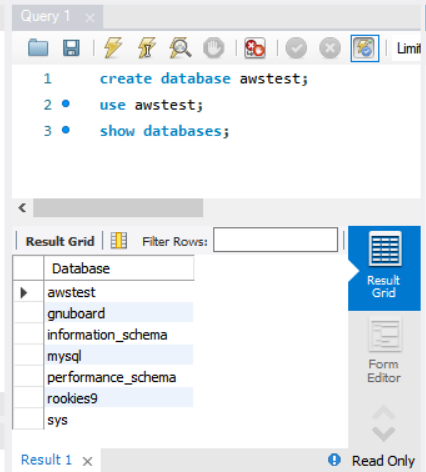The height and width of the screenshot is (472, 426).
Task: Click the Read Only status text
Action: point(383,461)
